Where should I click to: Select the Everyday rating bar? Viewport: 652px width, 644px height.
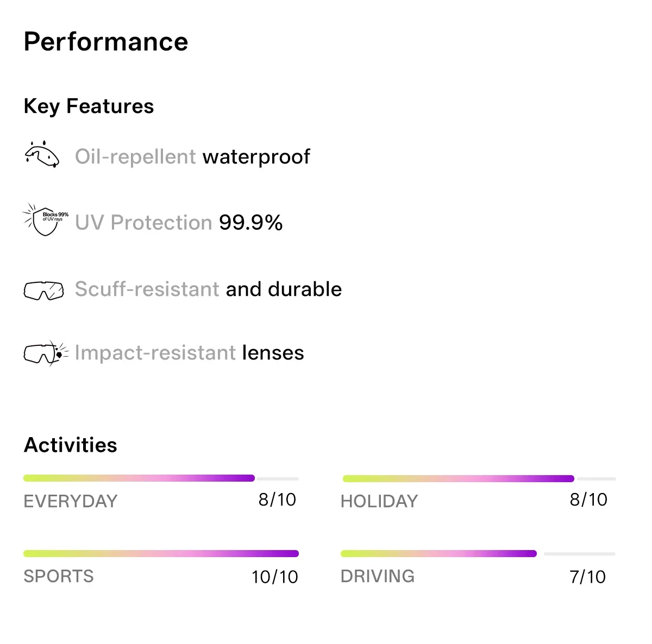click(161, 478)
